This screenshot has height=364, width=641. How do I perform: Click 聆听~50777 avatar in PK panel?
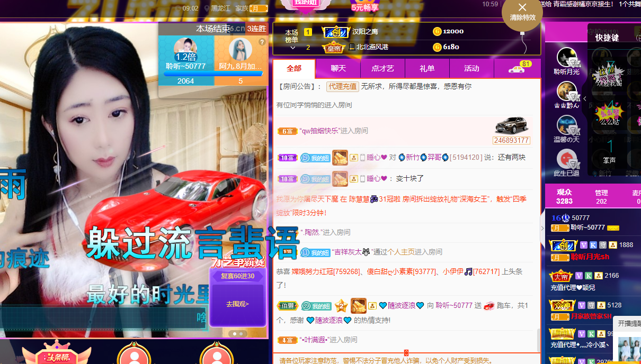pyautogui.click(x=185, y=49)
